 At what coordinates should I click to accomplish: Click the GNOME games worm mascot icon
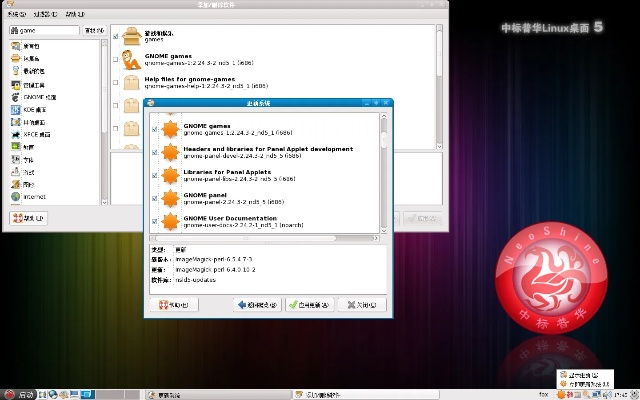tap(131, 60)
